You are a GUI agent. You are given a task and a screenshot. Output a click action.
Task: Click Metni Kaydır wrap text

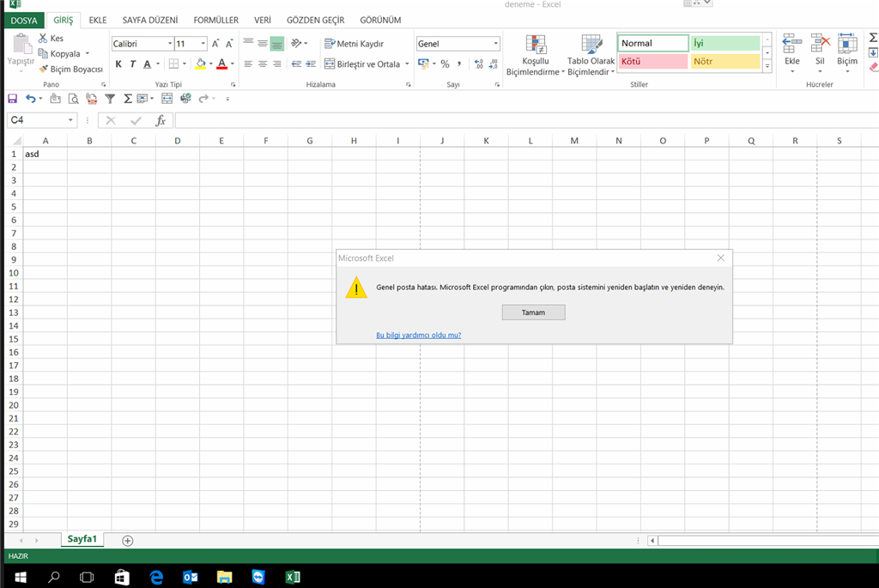355,44
